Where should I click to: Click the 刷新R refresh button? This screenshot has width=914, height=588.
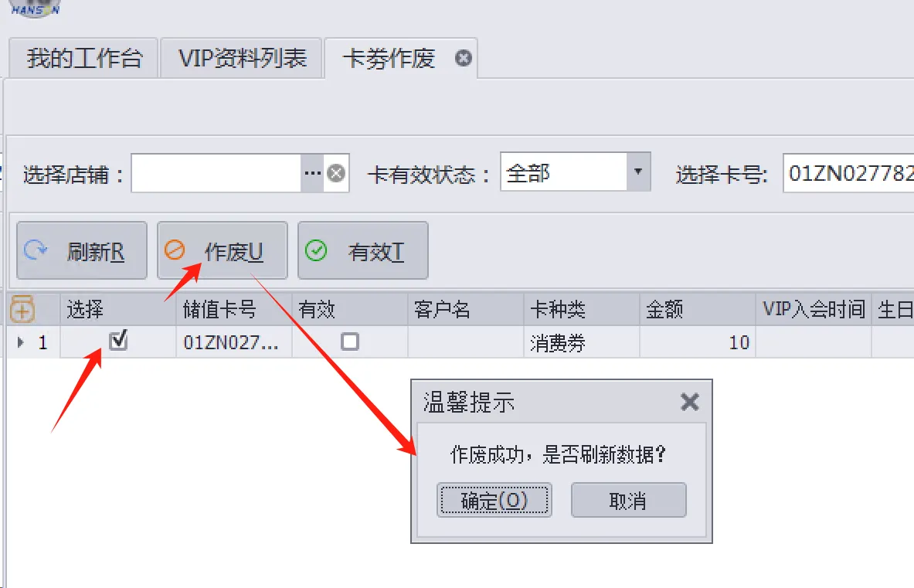(82, 250)
